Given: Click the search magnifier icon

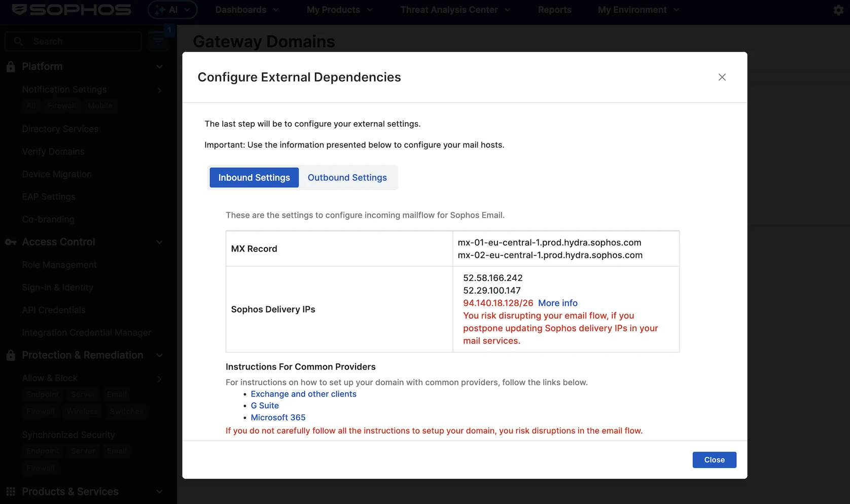Looking at the screenshot, I should click(19, 42).
